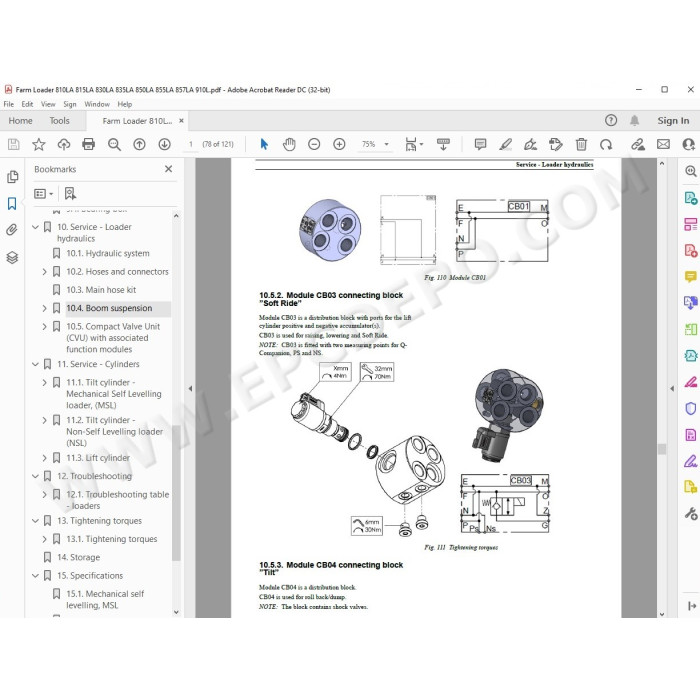Screen dimensions: 700x700
Task: Open 14. Storage bookmark
Action: click(79, 557)
